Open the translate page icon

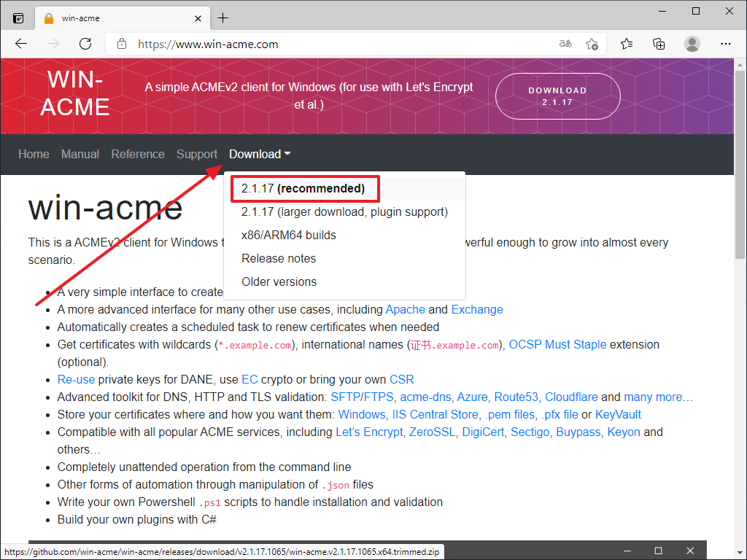[x=565, y=44]
